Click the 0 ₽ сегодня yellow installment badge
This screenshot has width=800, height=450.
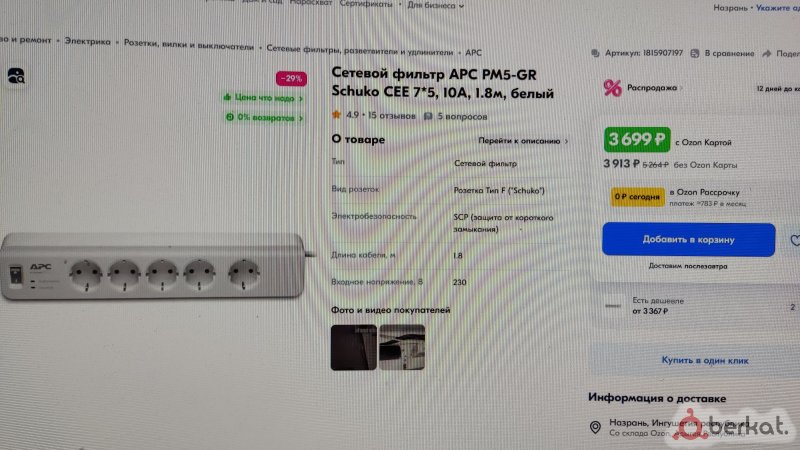pos(638,197)
